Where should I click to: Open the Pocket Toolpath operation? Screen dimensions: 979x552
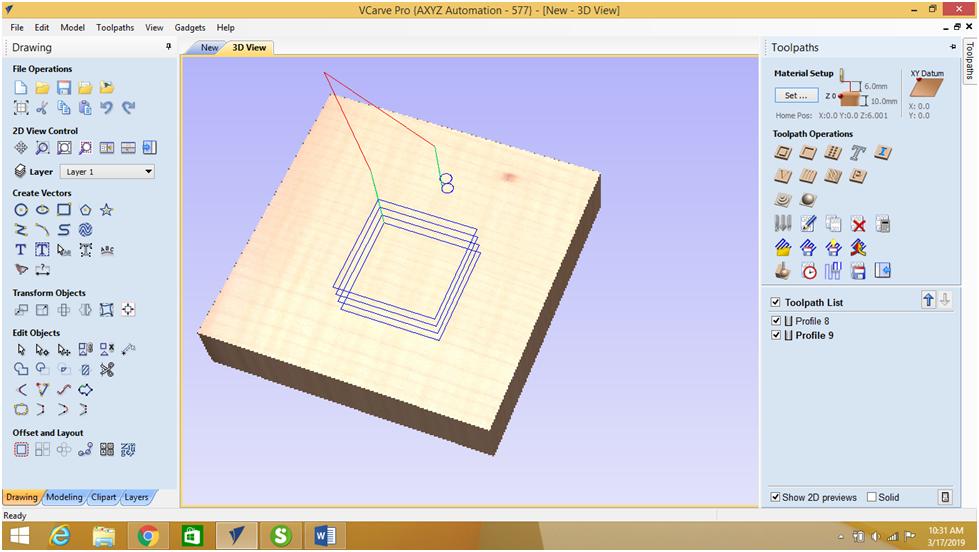pos(808,152)
